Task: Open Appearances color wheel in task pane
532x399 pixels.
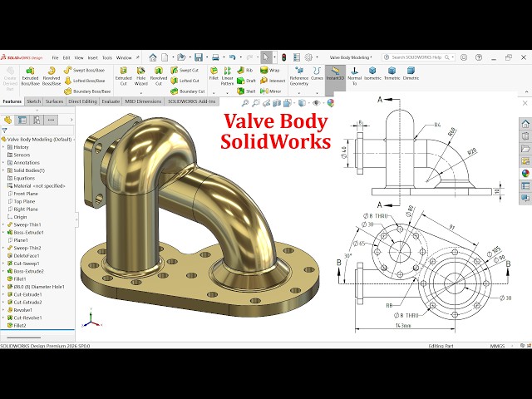Action: click(525, 174)
